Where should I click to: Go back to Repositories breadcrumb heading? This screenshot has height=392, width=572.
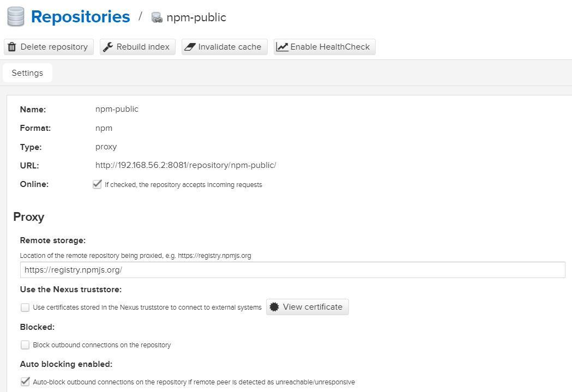[80, 17]
